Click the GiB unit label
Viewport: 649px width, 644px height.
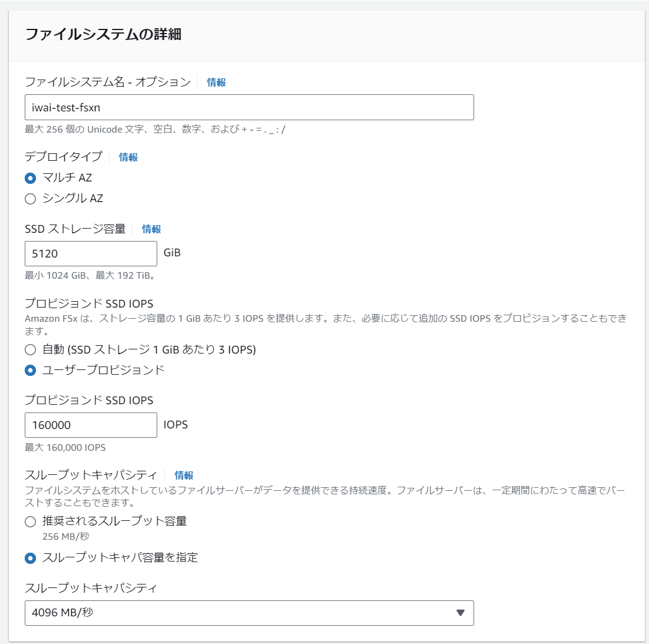tap(172, 253)
